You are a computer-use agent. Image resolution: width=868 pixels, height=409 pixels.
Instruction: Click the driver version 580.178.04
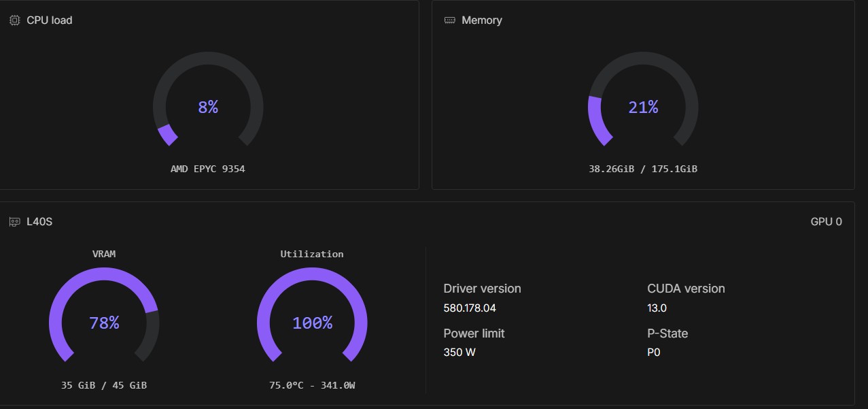(x=470, y=308)
